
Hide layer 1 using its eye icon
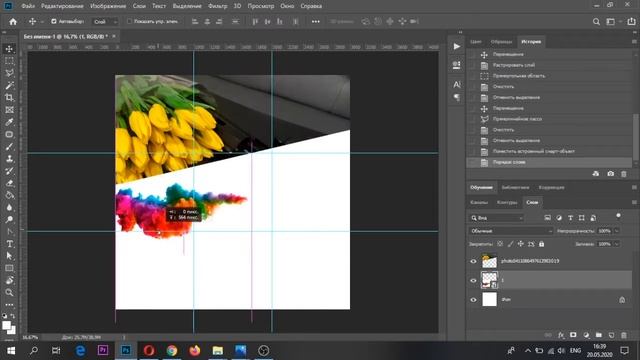pos(473,280)
